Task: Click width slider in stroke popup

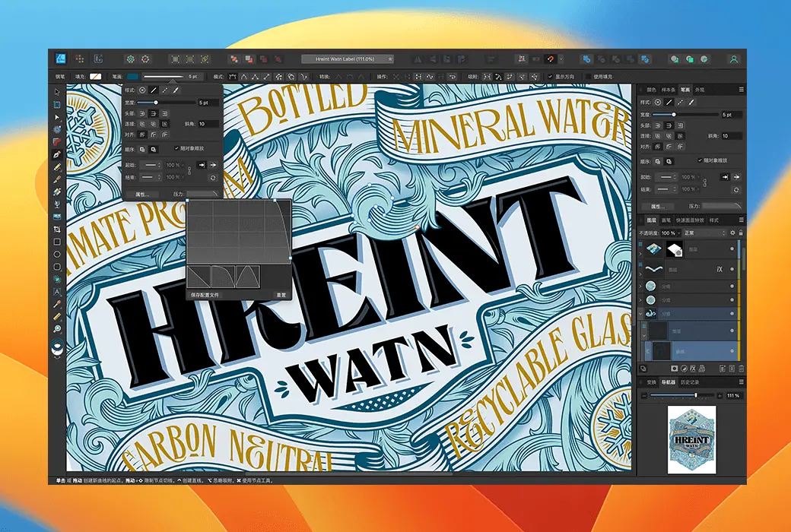Action: (x=167, y=103)
